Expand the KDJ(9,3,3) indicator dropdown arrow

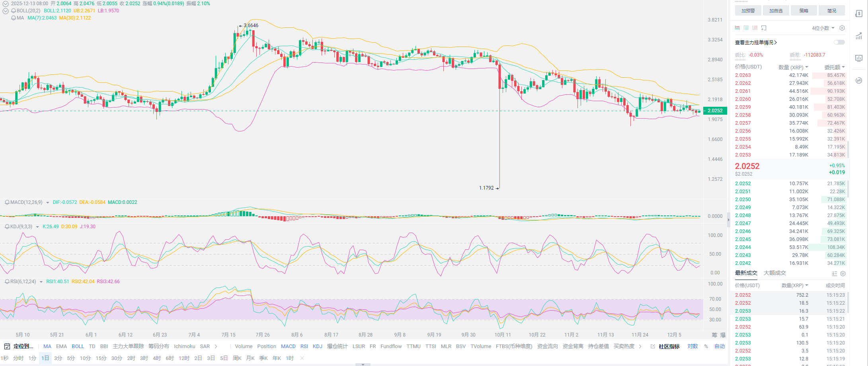point(37,227)
